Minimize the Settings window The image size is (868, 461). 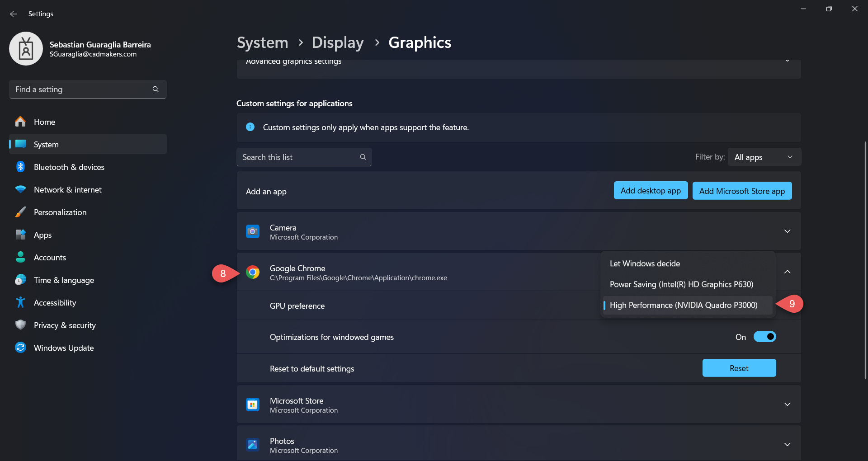(x=803, y=9)
